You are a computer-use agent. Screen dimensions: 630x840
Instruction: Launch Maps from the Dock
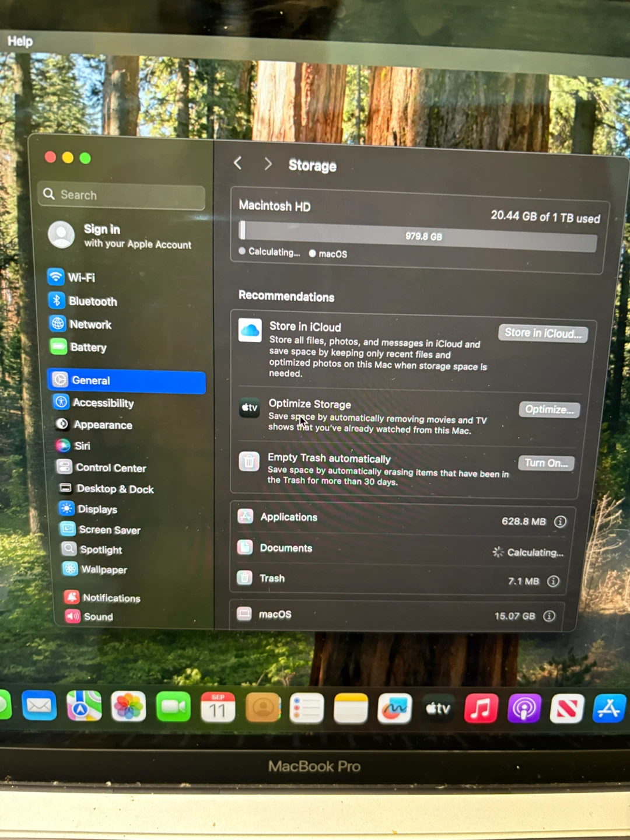point(84,706)
